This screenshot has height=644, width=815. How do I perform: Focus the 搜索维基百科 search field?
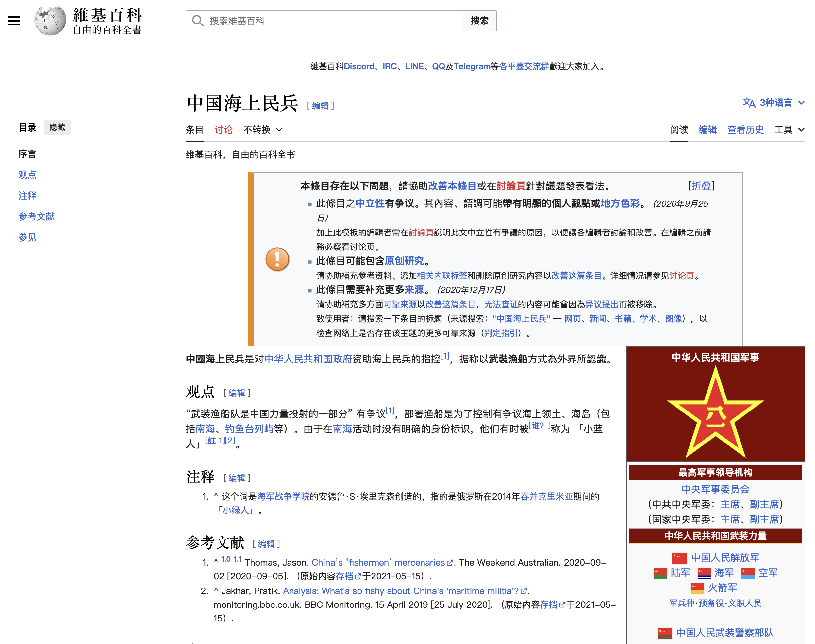324,21
